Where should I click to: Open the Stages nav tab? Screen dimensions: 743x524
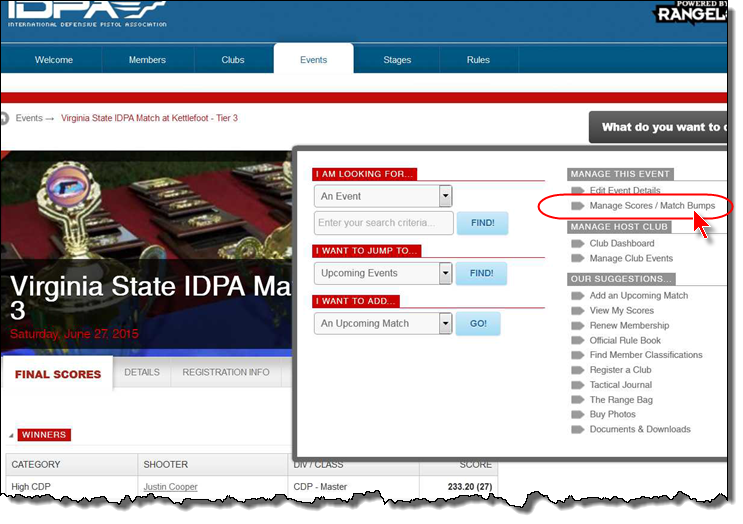[397, 60]
